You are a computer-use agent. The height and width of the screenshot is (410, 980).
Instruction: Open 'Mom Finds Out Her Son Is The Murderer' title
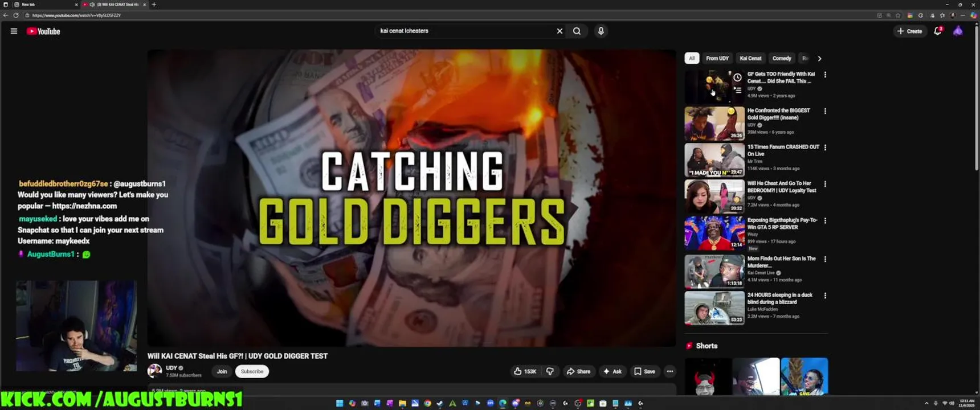pos(781,262)
